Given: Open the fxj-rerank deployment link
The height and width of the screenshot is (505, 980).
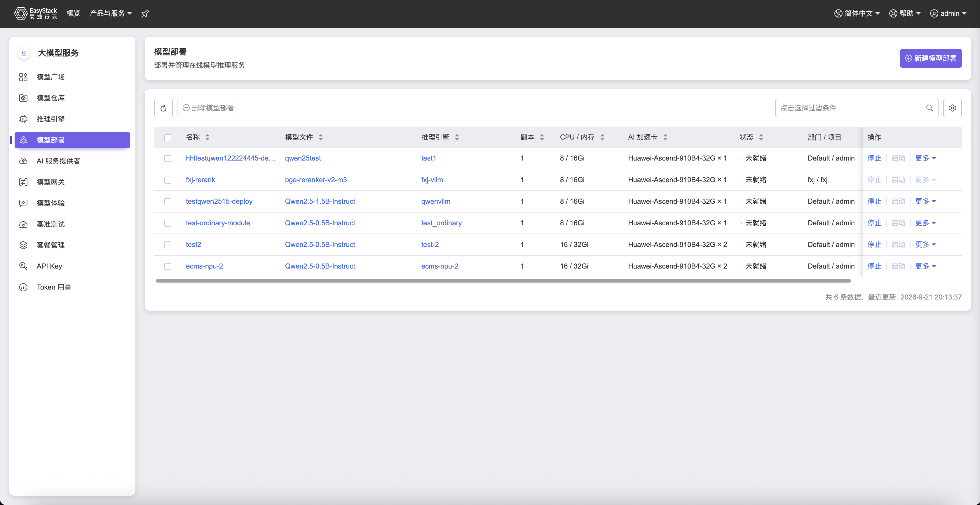Looking at the screenshot, I should click(x=200, y=180).
